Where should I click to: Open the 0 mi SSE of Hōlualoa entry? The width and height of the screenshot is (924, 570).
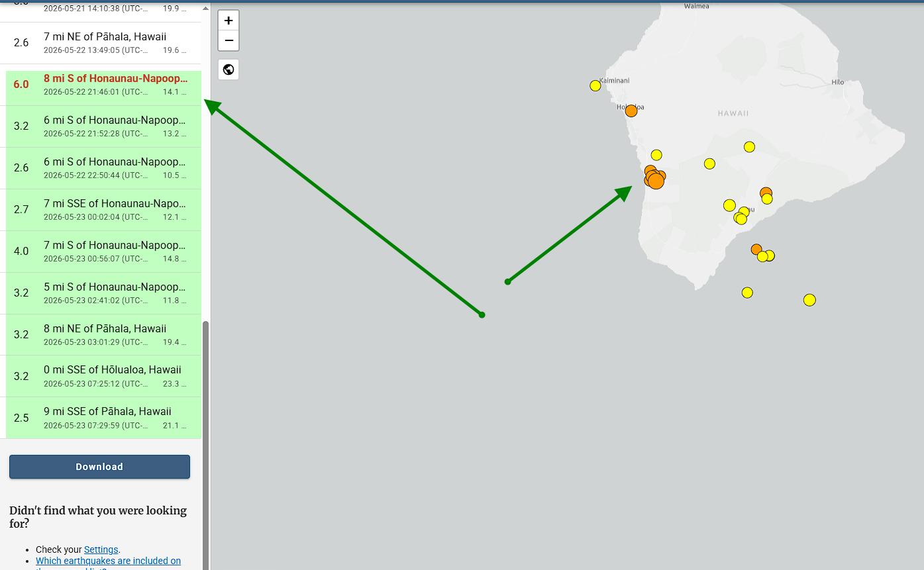coord(103,376)
